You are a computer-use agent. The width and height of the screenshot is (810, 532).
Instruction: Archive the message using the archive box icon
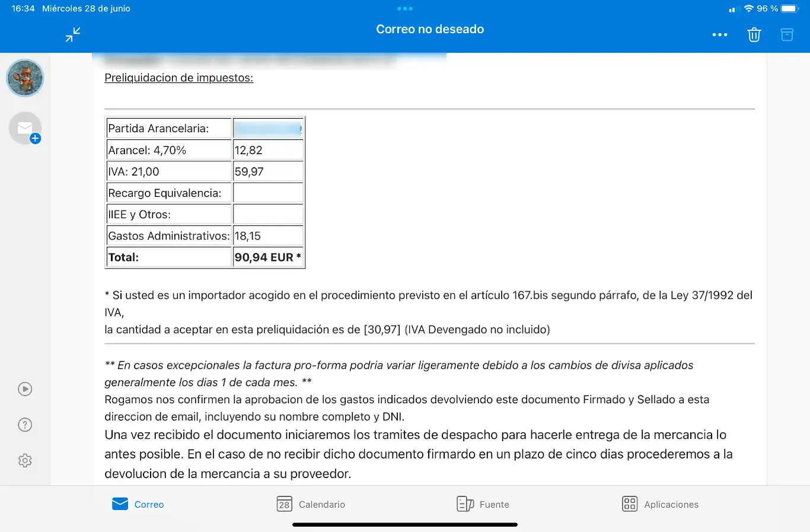(x=787, y=35)
